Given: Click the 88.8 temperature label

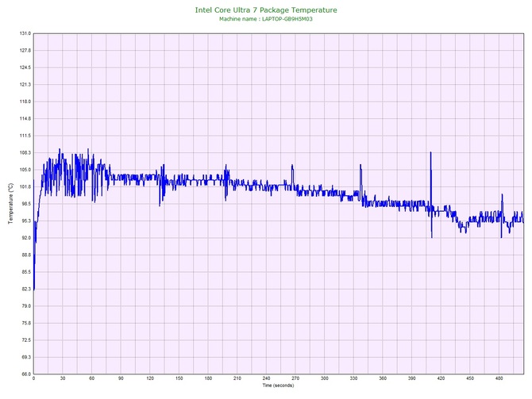Looking at the screenshot, I should 26,255.
